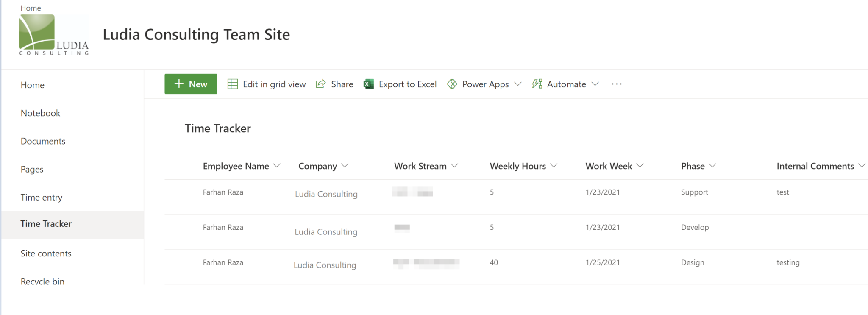
Task: Click the Automate flow icon
Action: click(x=537, y=84)
